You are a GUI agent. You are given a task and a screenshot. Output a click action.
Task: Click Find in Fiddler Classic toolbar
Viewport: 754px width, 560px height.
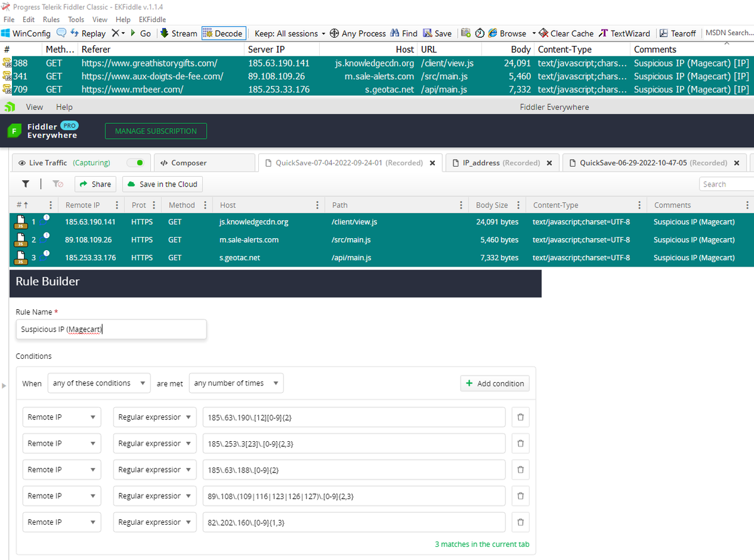[x=403, y=33]
